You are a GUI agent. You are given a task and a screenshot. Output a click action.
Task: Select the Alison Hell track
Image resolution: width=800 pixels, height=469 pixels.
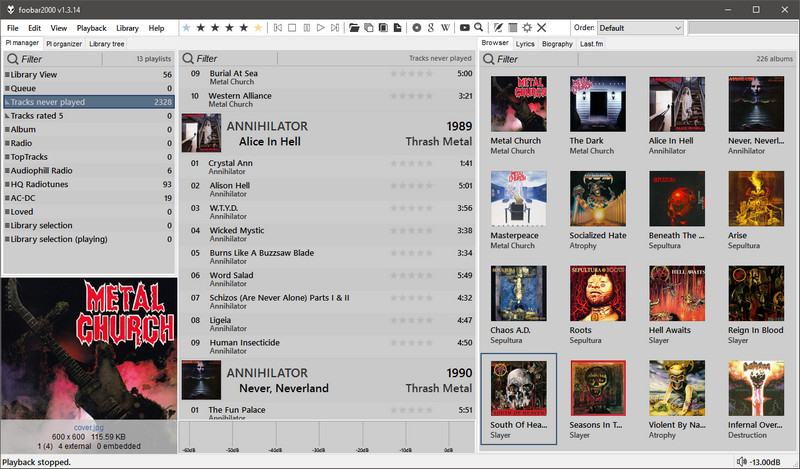click(x=327, y=189)
